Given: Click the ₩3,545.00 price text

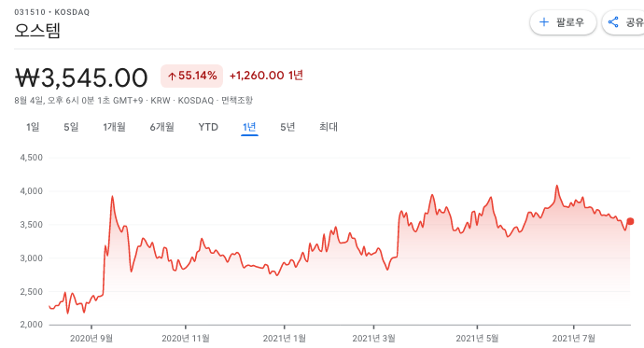Looking at the screenshot, I should (x=81, y=77).
